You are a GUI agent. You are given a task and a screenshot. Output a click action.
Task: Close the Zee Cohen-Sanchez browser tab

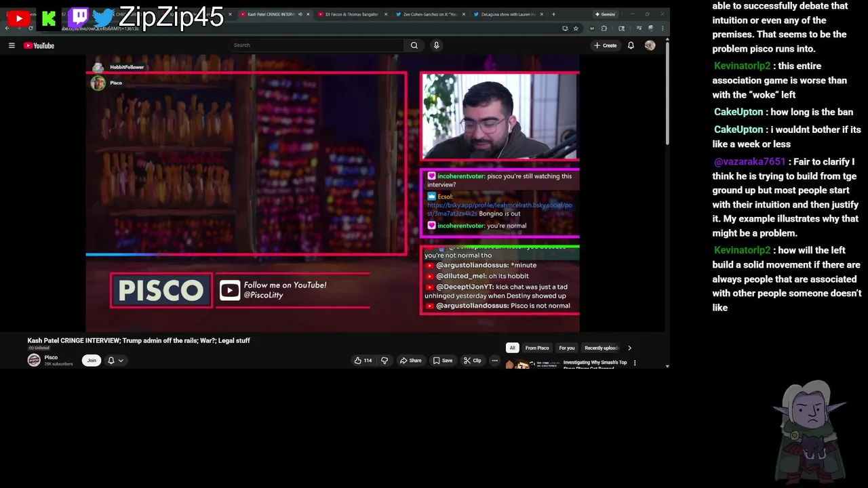(x=464, y=14)
